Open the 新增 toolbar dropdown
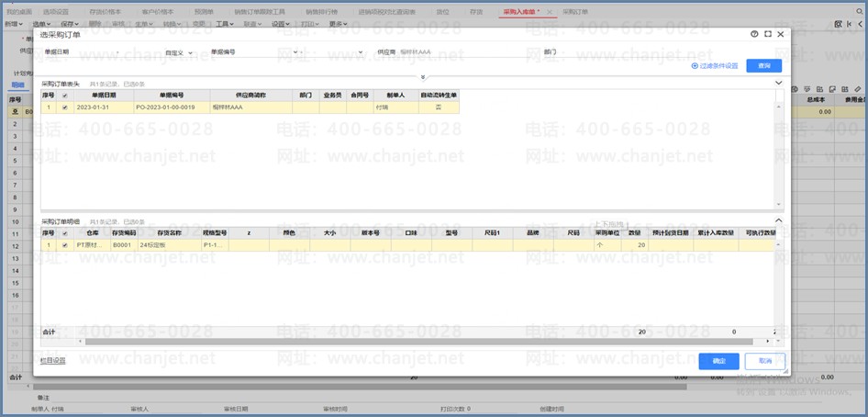The image size is (868, 417). [x=13, y=24]
